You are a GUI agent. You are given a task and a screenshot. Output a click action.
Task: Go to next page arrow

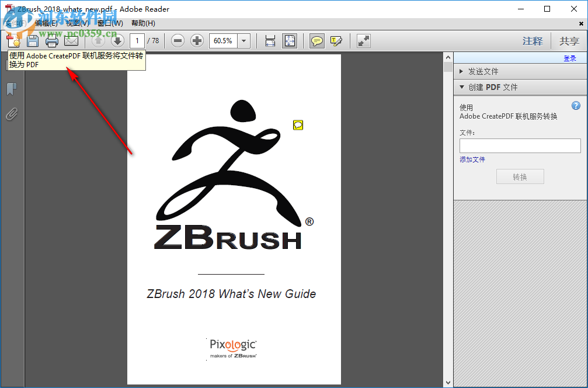pos(117,40)
